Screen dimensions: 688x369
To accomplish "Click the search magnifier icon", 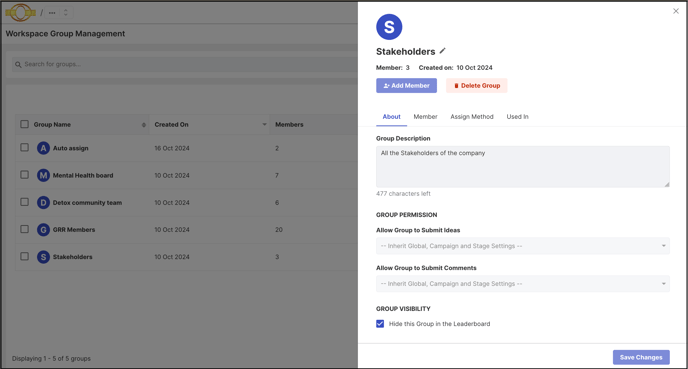I will click(x=18, y=64).
